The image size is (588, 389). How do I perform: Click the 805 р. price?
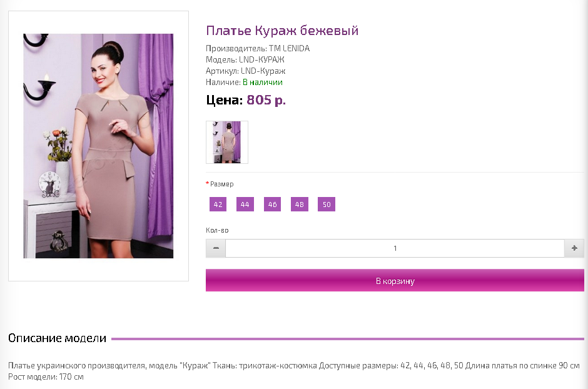click(x=266, y=100)
